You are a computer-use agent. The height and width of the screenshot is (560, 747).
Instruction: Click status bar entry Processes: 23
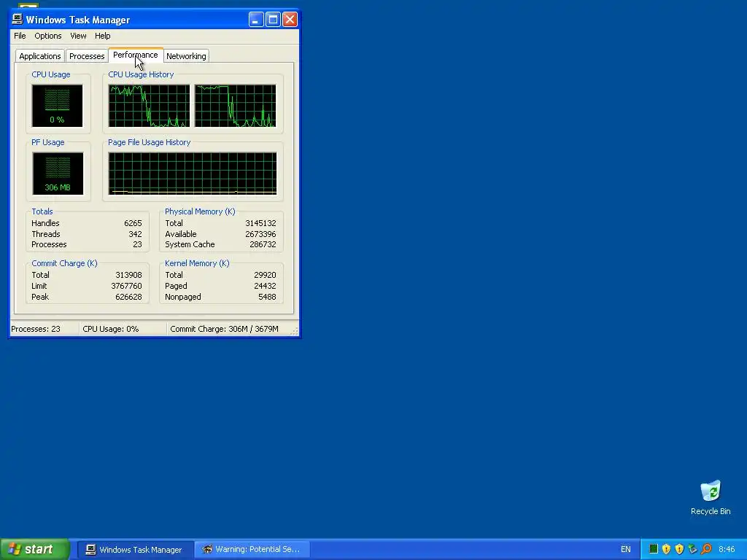coord(36,329)
